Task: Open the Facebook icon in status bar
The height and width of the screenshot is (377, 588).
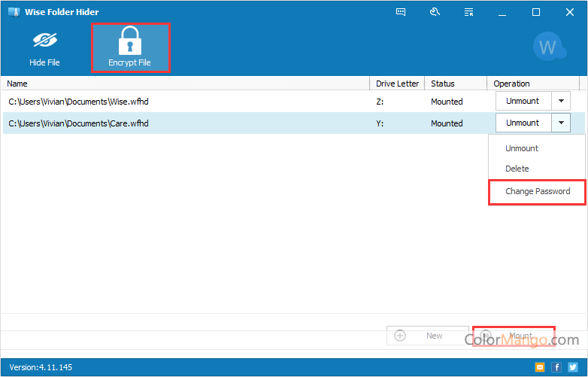Action: tap(556, 367)
